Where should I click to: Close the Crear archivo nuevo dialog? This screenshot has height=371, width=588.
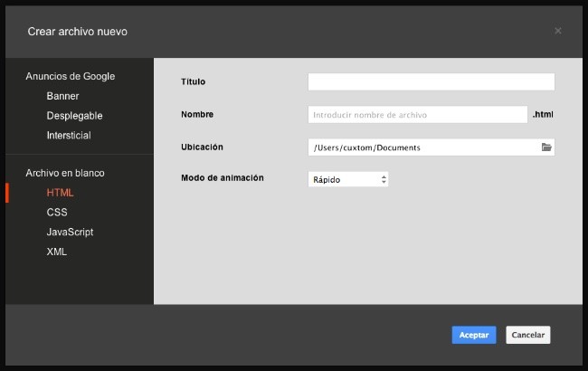point(557,31)
